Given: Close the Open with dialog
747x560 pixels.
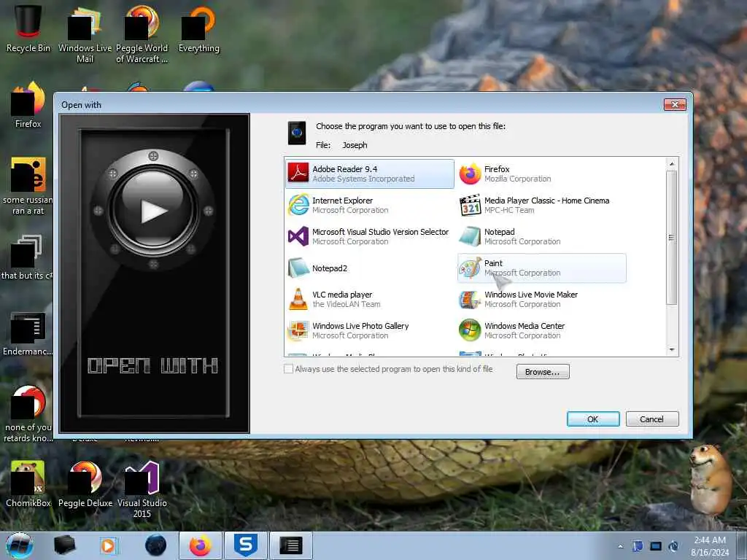Looking at the screenshot, I should 675,104.
